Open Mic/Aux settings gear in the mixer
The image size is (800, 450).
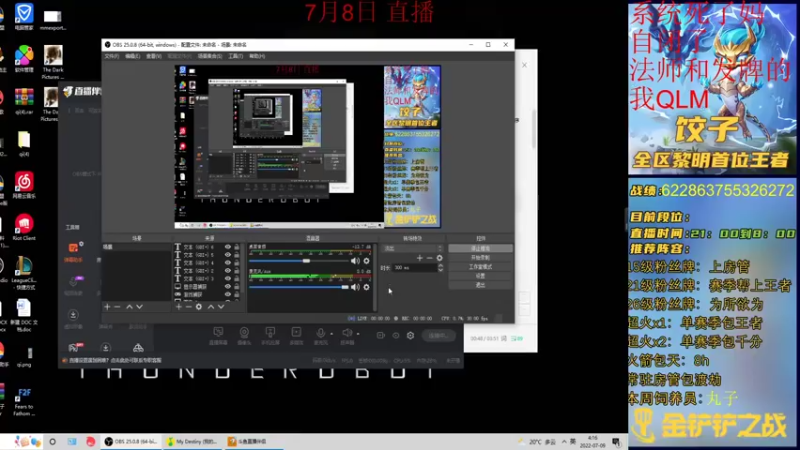(366, 287)
